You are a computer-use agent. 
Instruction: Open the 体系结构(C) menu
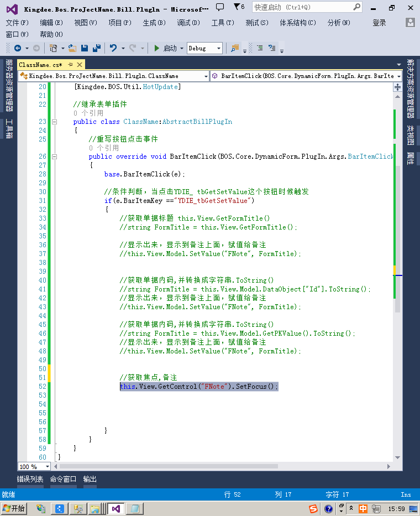pyautogui.click(x=298, y=23)
